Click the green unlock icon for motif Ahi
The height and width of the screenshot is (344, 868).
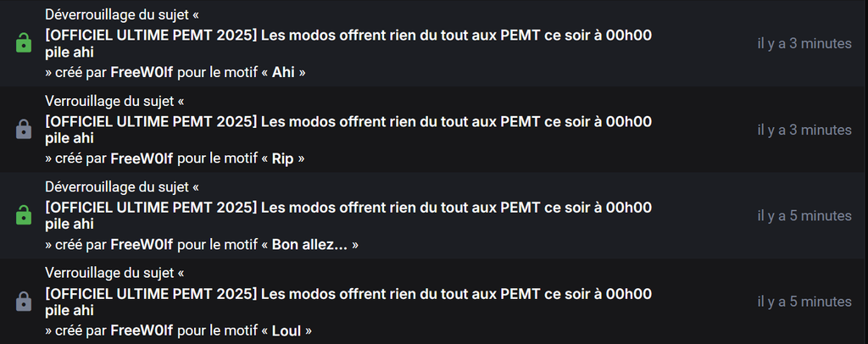pos(24,43)
